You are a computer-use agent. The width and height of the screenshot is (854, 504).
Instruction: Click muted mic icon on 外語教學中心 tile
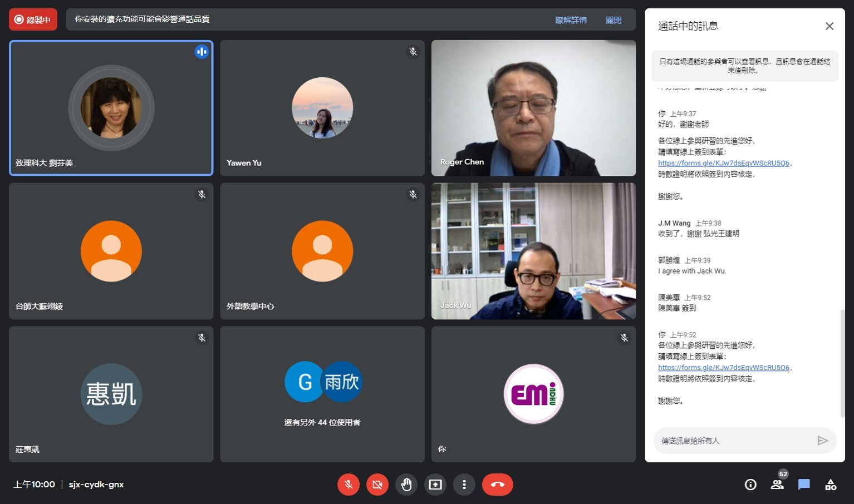413,195
